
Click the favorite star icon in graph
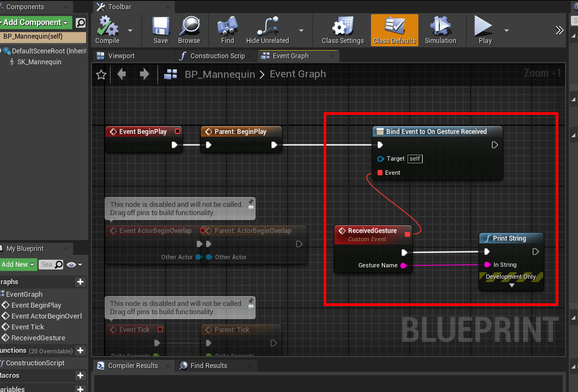101,75
